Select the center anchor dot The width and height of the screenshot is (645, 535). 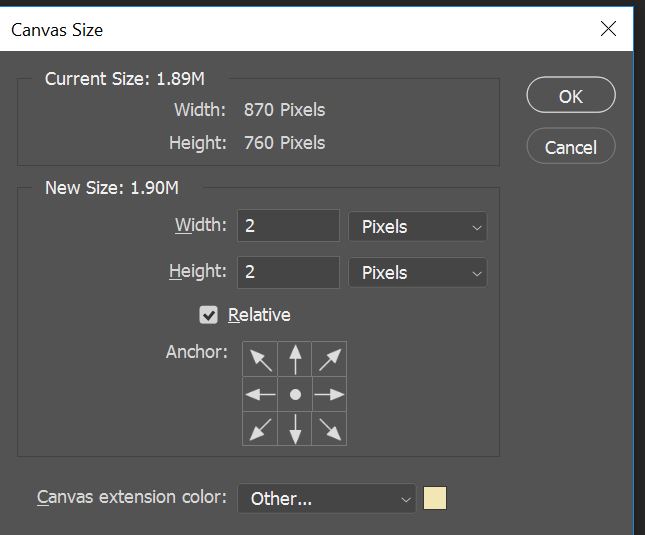tap(295, 394)
